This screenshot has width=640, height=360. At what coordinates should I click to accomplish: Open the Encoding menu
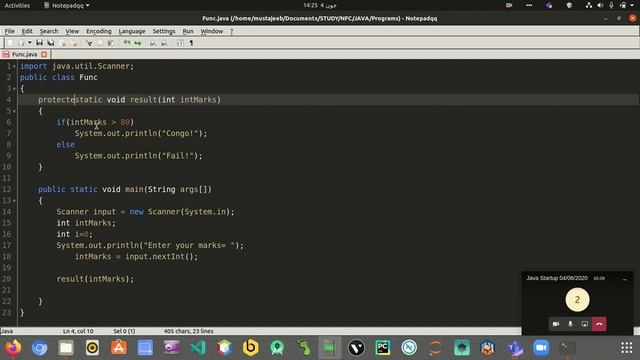click(x=99, y=31)
